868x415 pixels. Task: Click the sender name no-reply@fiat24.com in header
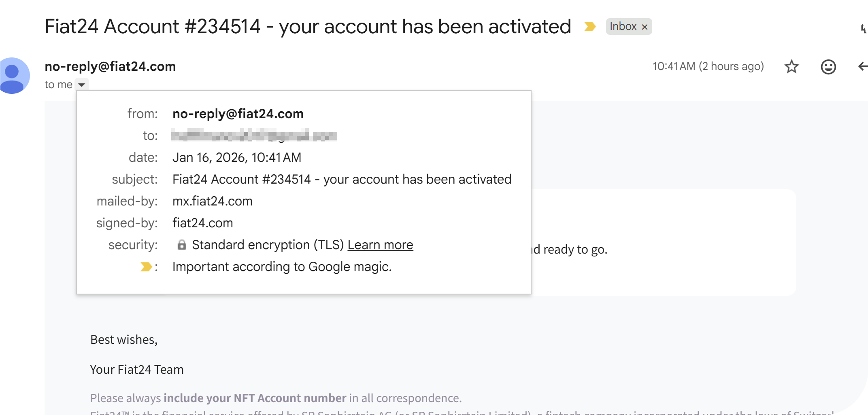click(x=110, y=66)
